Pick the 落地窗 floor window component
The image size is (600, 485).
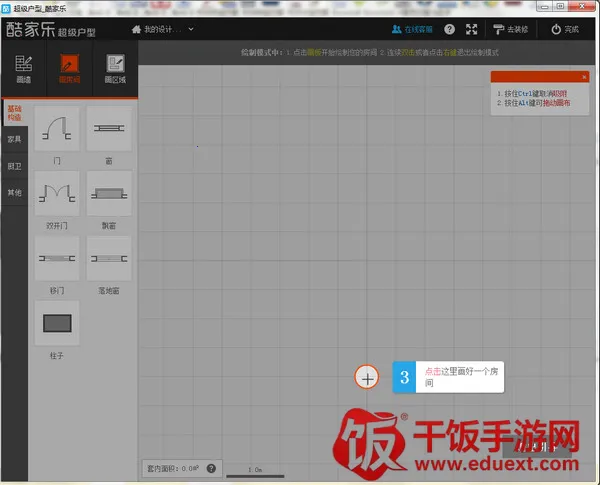click(x=108, y=257)
